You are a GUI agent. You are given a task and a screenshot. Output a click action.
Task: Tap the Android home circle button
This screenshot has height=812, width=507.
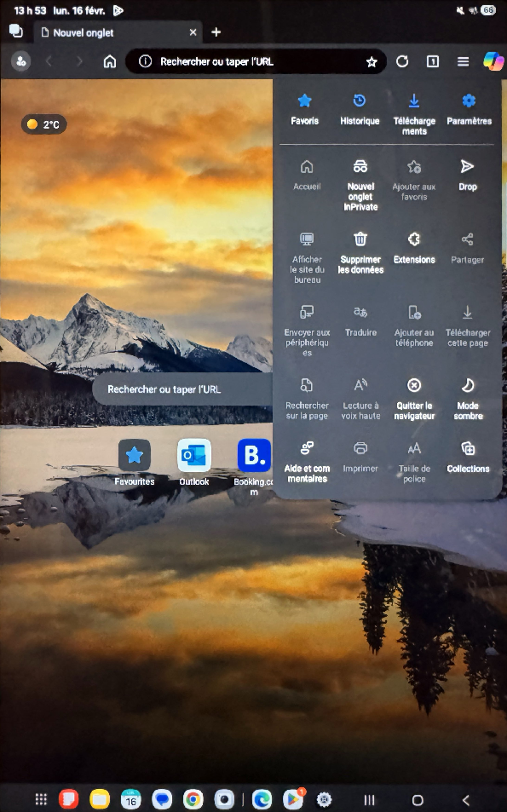pyautogui.click(x=418, y=800)
